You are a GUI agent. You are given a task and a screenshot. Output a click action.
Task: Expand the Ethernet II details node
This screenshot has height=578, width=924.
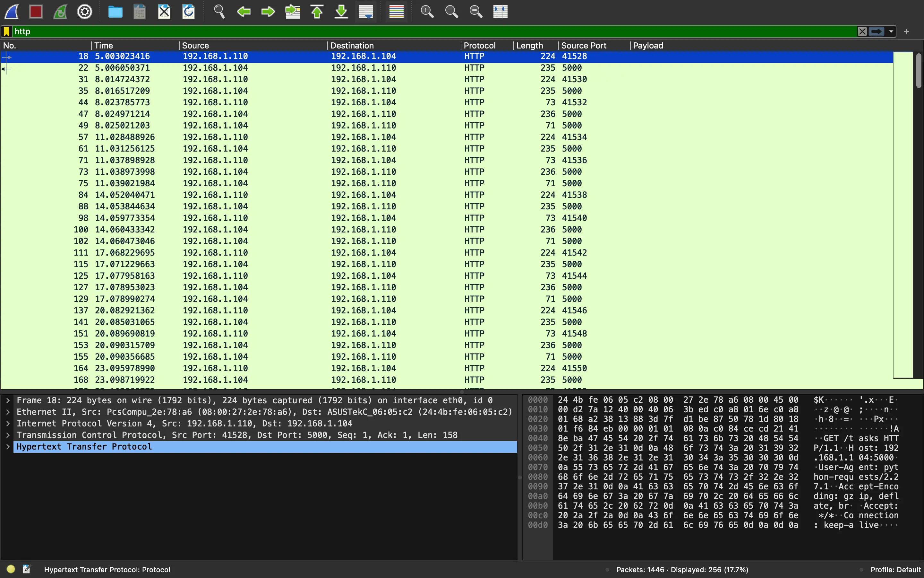pyautogui.click(x=8, y=412)
